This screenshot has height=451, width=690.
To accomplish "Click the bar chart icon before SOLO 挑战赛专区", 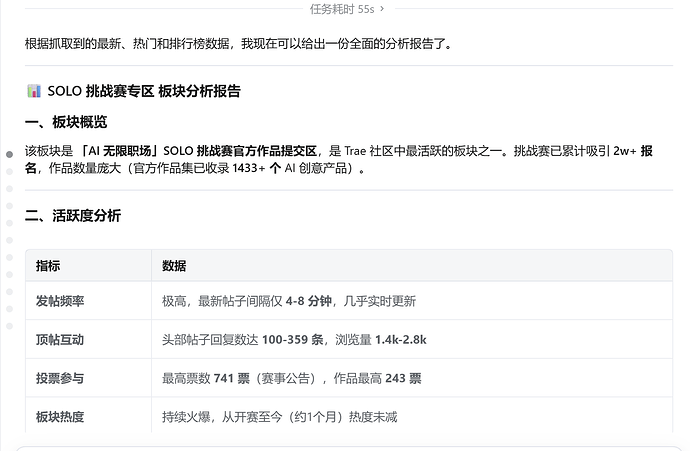I will coord(34,91).
